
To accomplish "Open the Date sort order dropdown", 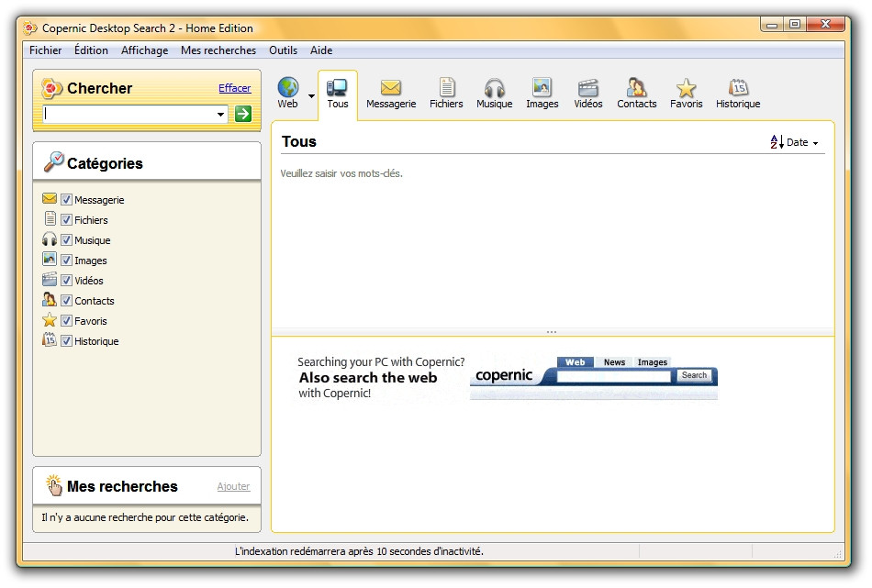I will click(x=795, y=142).
